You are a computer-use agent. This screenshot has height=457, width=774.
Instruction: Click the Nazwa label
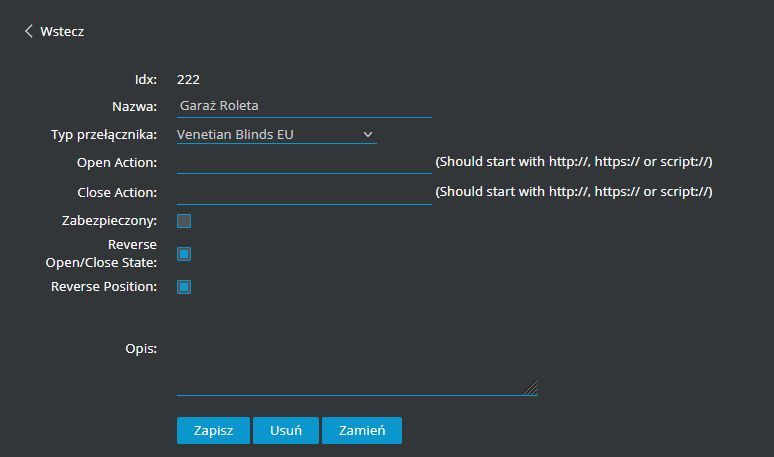(x=134, y=107)
